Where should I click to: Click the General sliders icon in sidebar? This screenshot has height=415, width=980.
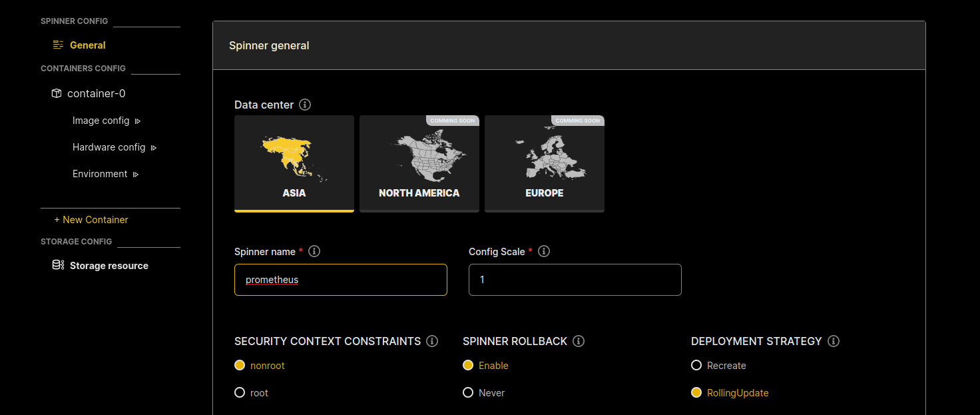coord(59,45)
